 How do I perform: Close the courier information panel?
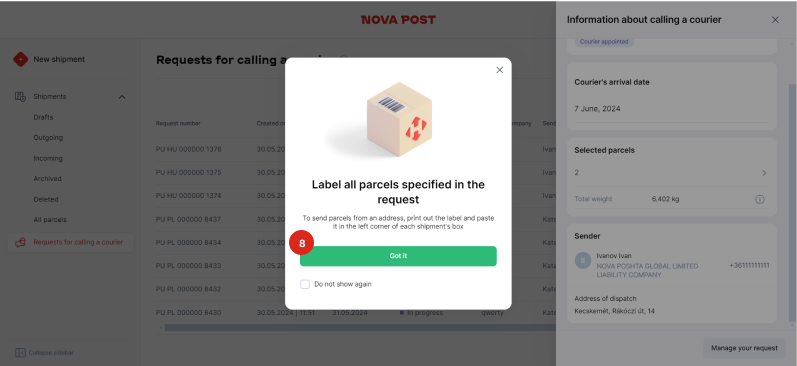tap(775, 20)
